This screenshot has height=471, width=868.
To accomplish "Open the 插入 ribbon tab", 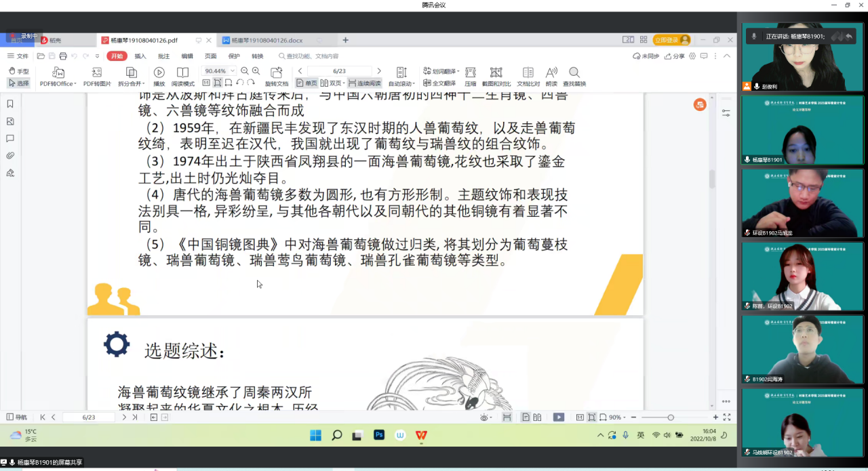I will (140, 56).
